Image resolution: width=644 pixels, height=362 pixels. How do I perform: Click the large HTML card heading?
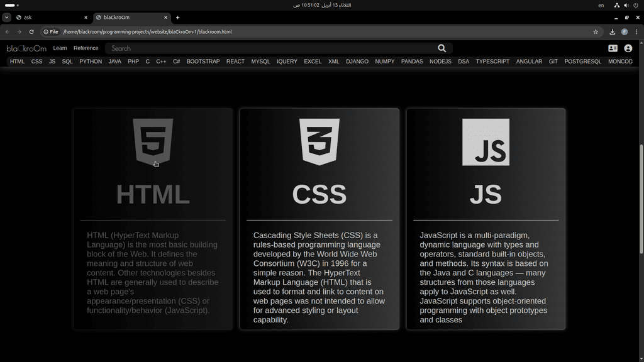(153, 194)
